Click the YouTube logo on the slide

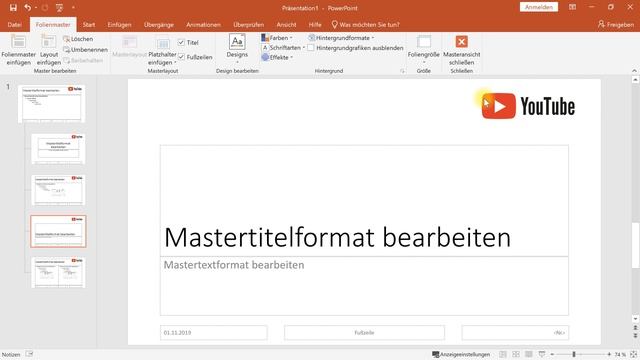point(528,106)
